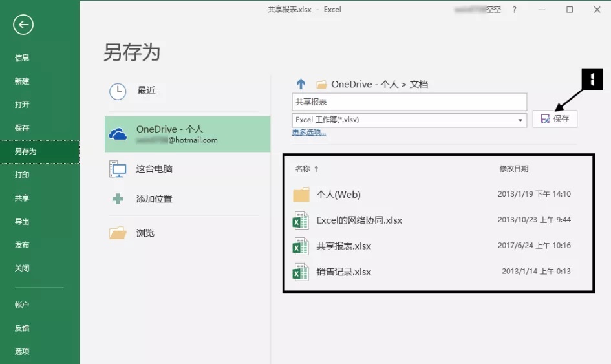This screenshot has width=611, height=364.
Task: Click the OneDrive cloud icon
Action: click(x=117, y=134)
